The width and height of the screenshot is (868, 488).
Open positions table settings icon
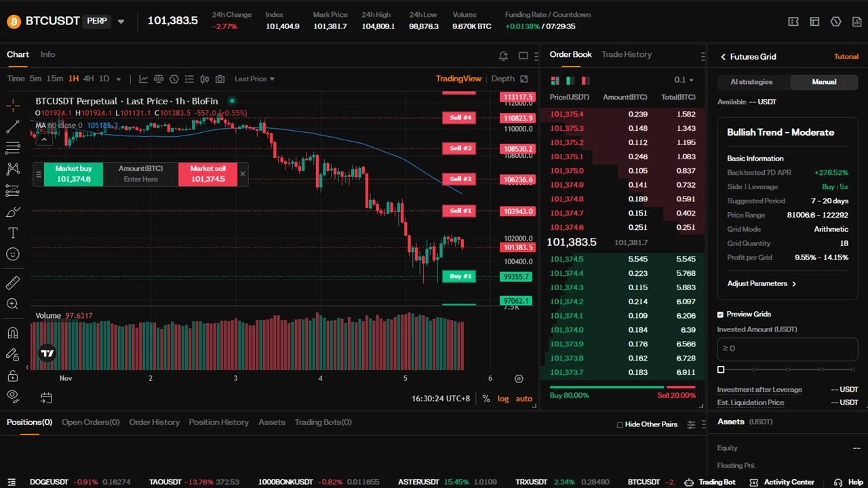[692, 425]
